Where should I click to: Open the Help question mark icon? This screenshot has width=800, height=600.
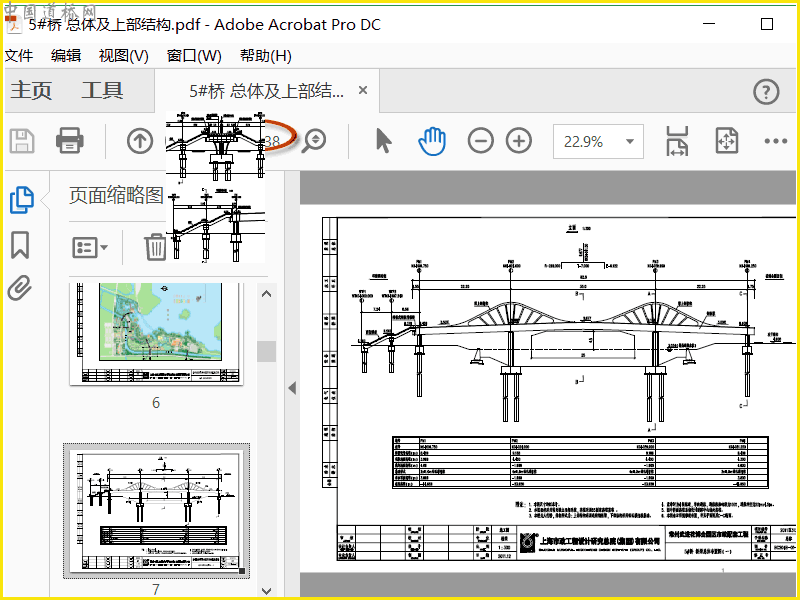(x=766, y=92)
